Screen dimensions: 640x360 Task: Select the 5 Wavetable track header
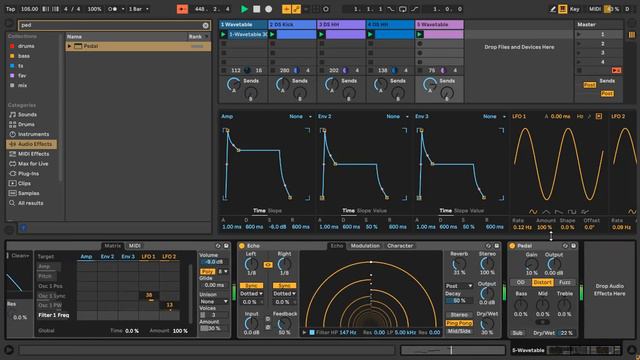pyautogui.click(x=439, y=24)
